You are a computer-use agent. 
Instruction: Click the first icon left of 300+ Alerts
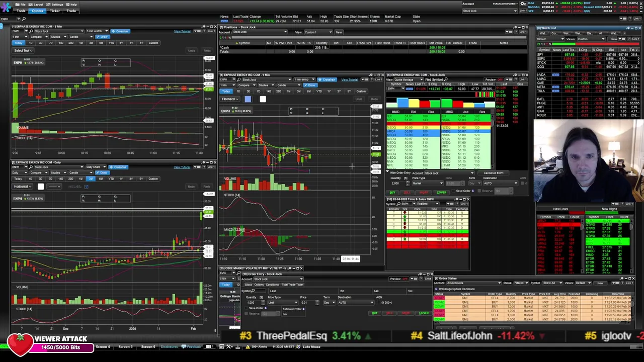pyautogui.click(x=237, y=347)
